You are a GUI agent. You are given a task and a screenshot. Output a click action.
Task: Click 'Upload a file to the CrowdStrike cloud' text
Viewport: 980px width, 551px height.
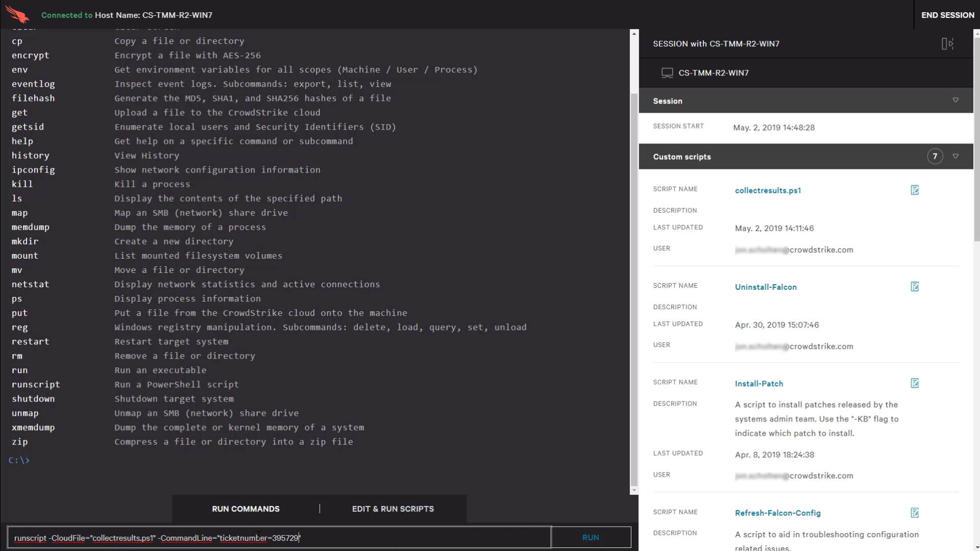click(217, 112)
